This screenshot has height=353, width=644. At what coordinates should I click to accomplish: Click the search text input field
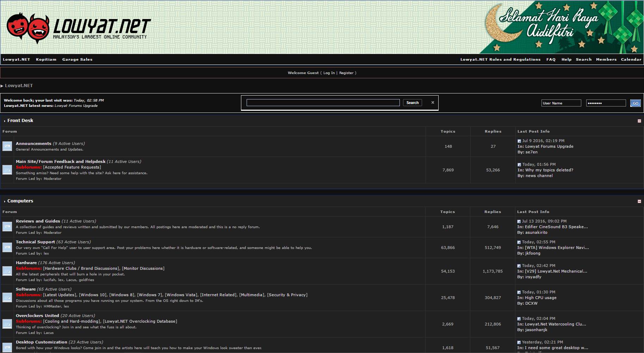coord(323,103)
